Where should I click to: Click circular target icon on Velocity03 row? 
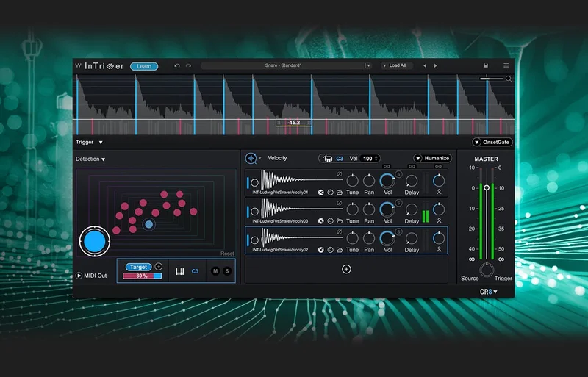click(330, 221)
